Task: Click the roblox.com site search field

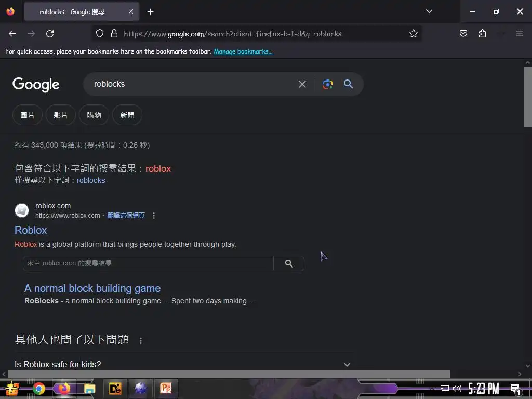Action: (x=148, y=263)
